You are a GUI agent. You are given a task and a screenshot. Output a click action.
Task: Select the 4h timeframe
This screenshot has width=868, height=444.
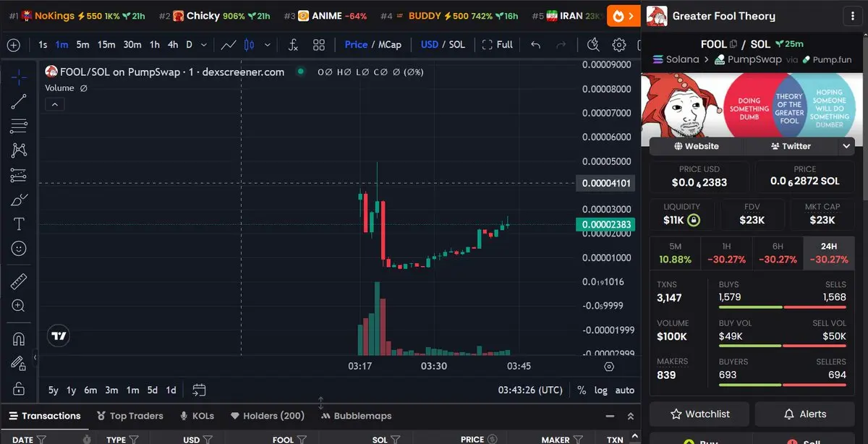[173, 44]
